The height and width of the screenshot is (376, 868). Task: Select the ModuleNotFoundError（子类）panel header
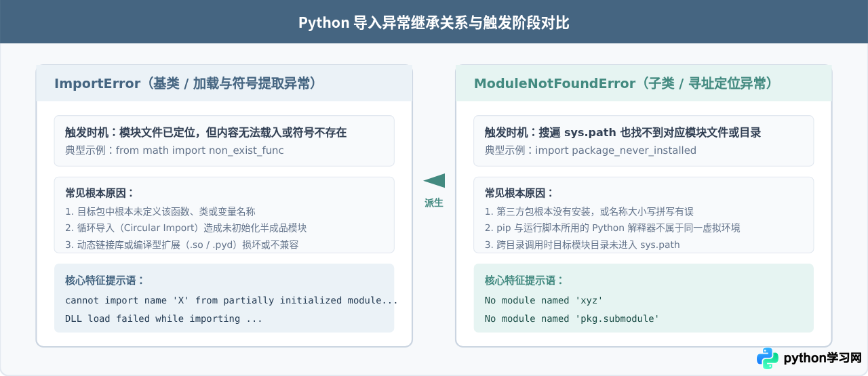point(644,83)
